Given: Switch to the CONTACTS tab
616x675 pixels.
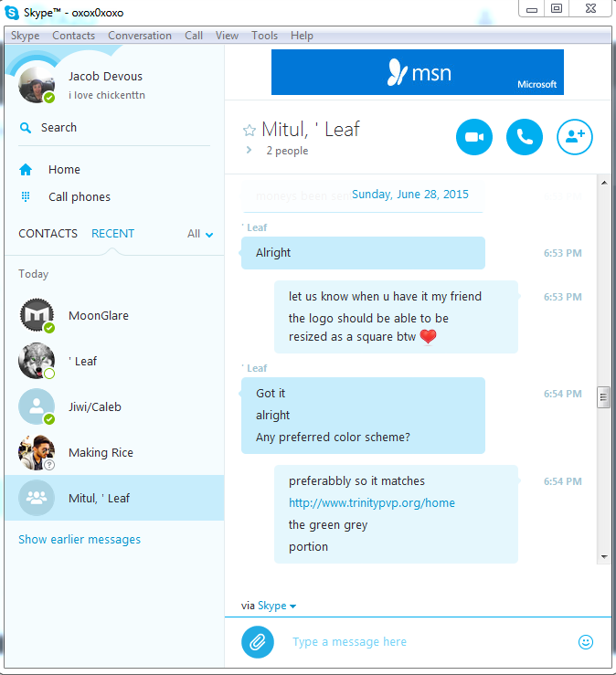Looking at the screenshot, I should click(48, 233).
